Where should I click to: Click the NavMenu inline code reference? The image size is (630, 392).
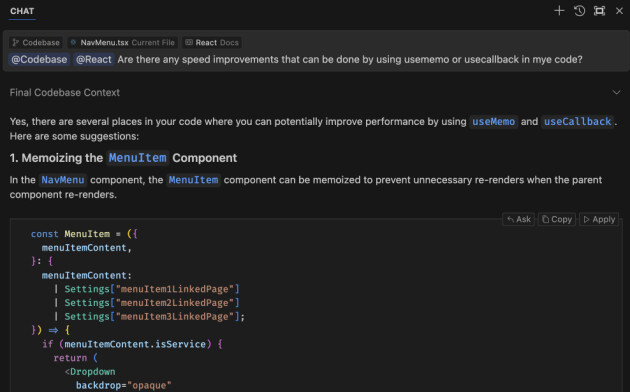(63, 180)
